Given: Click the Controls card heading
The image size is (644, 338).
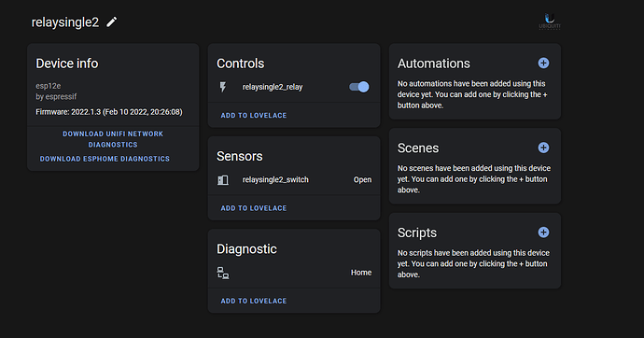Looking at the screenshot, I should [x=240, y=63].
